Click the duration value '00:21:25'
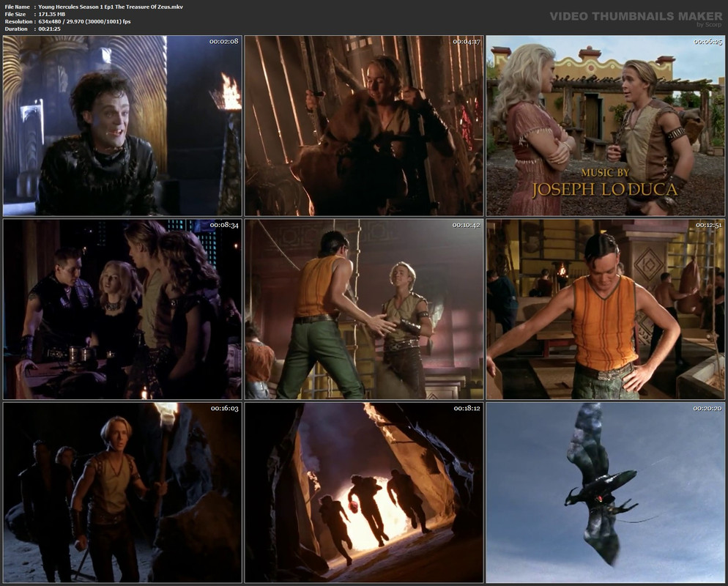 [49, 29]
